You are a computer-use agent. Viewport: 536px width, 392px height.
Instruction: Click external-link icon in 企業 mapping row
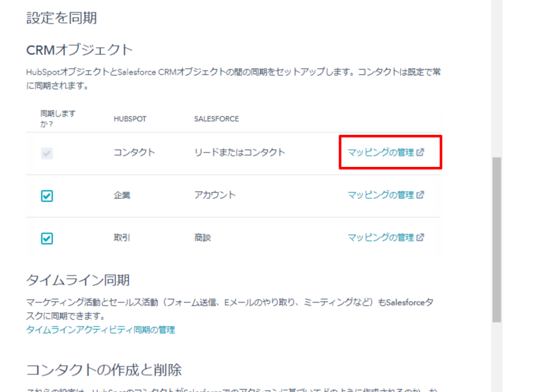coord(421,195)
